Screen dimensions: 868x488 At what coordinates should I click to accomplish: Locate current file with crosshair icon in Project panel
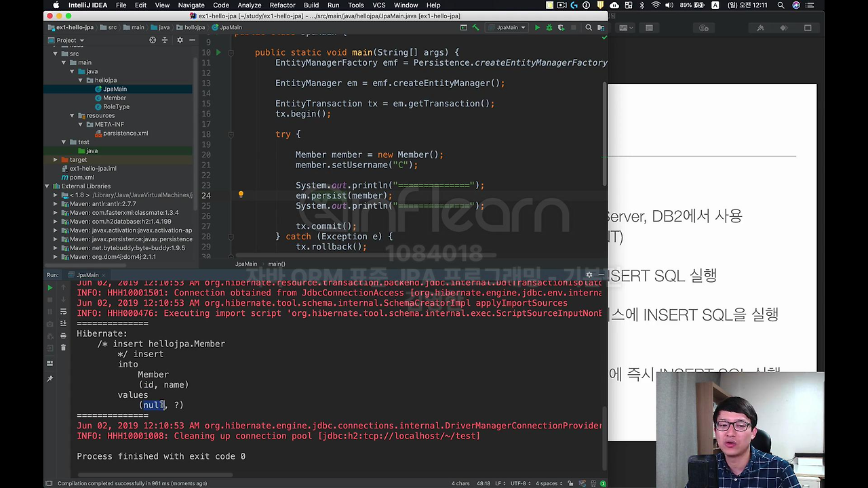click(153, 40)
